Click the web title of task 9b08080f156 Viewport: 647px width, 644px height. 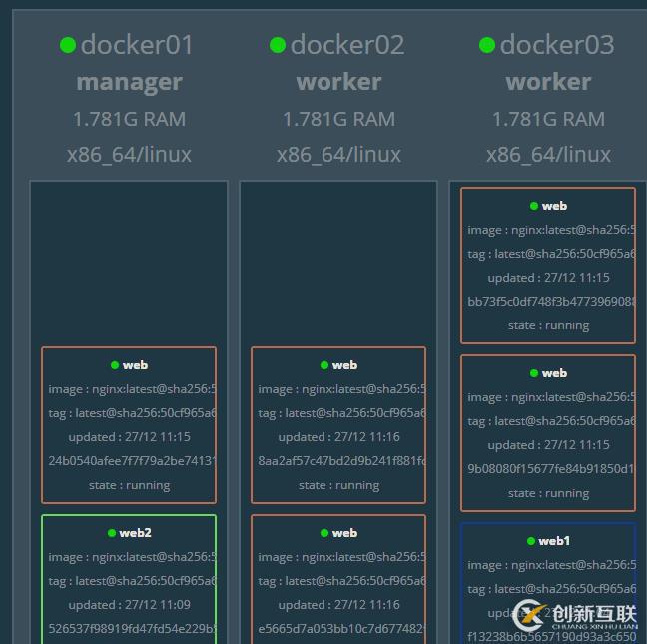tap(554, 373)
